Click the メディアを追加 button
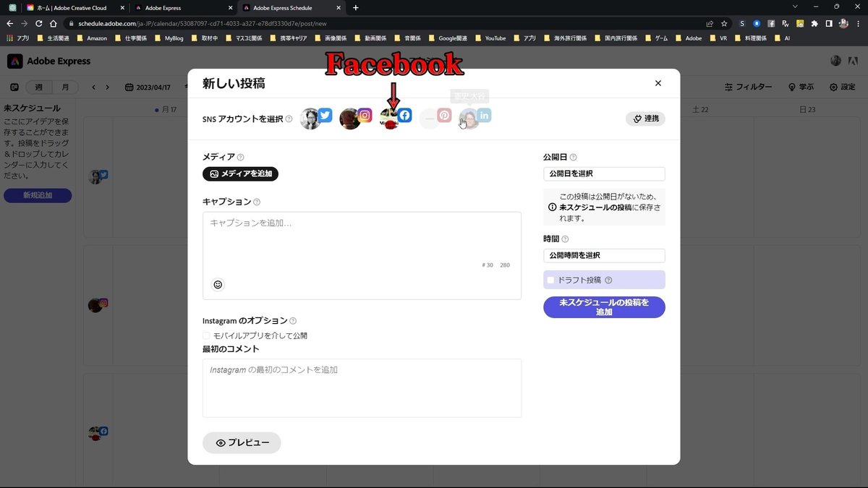Image resolution: width=868 pixels, height=488 pixels. pos(240,174)
